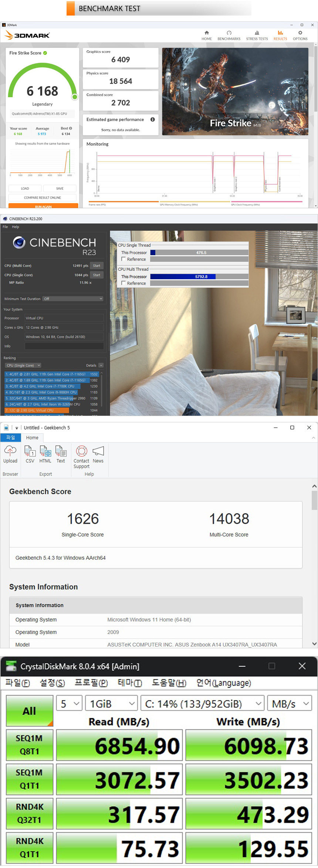Open CrystalDiskMark 프로필(P) menu
Image resolution: width=318 pixels, height=868 pixels.
coord(91,683)
